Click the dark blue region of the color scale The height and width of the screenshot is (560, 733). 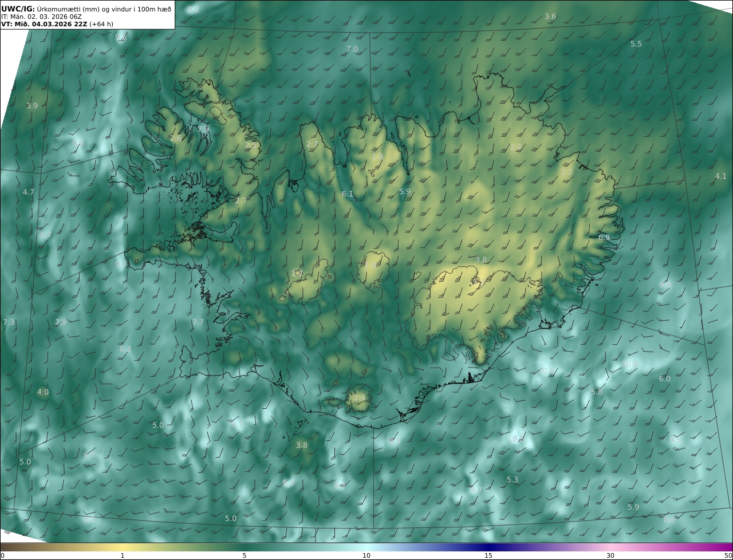488,547
